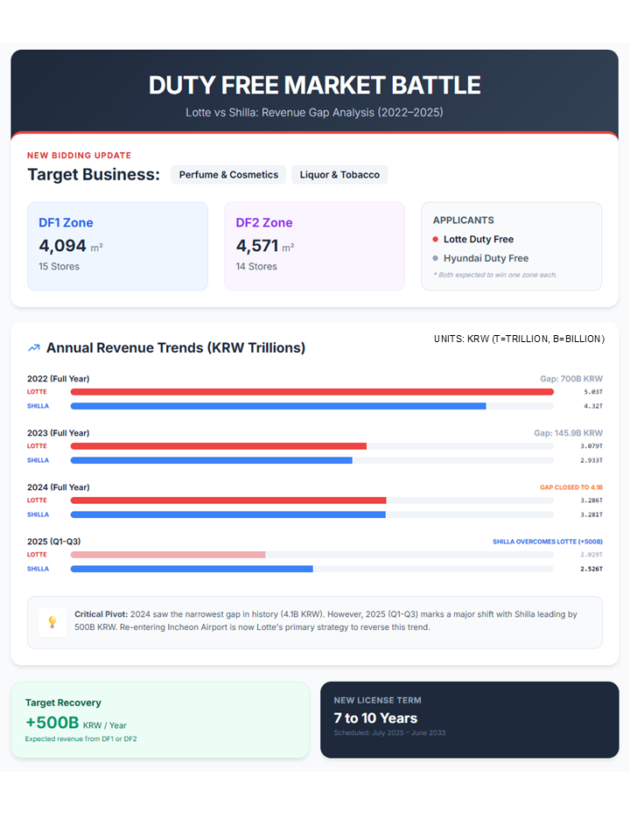This screenshot has width=630, height=840.
Task: Click the 2022 Shilla blue revenue bar
Action: pos(278,406)
